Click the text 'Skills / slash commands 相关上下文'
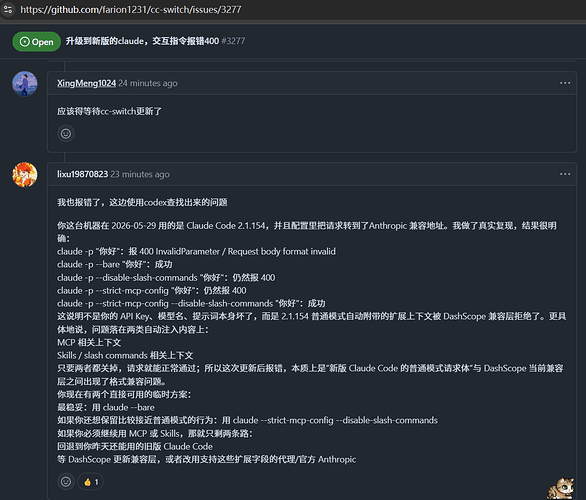The width and height of the screenshot is (586, 500). coord(125,355)
